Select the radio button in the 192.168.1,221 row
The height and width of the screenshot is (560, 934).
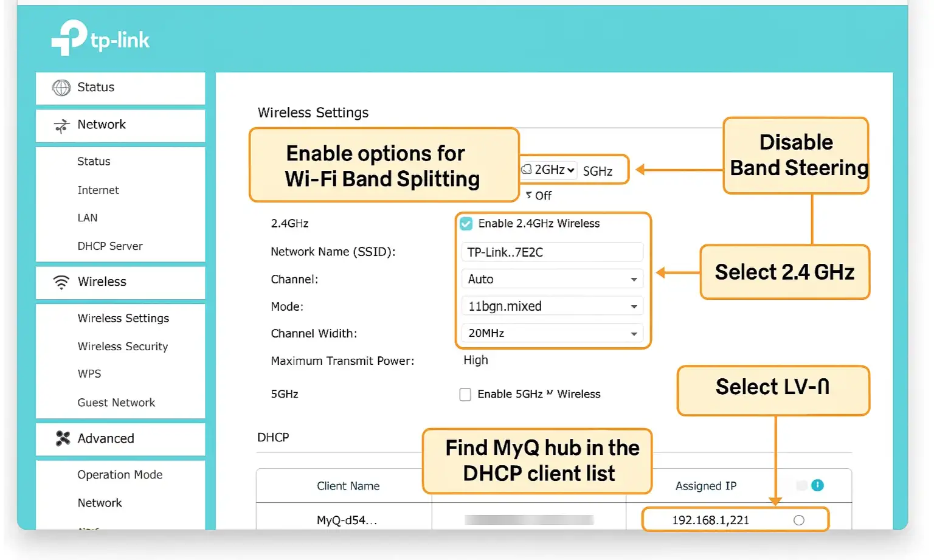798,520
